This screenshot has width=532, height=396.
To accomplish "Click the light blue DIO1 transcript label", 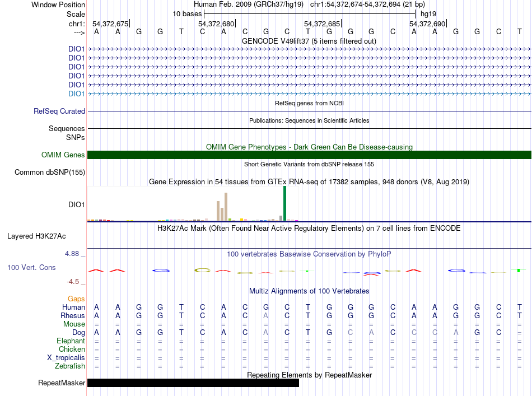I will (76, 94).
